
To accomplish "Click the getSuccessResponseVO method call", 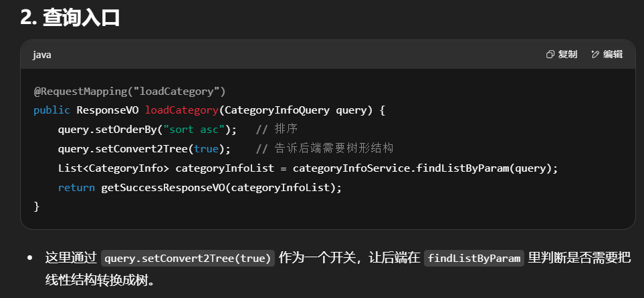I will pos(160,188).
